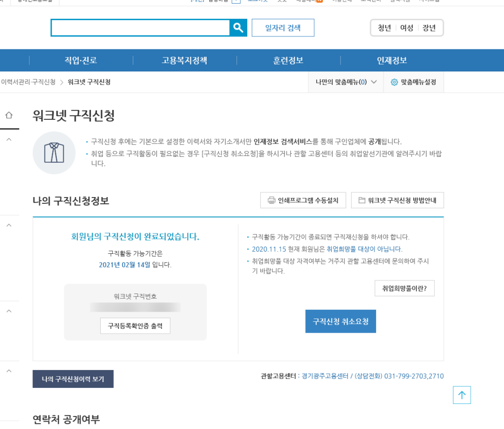Viewport: 504px width, 429px height.
Task: Click the 나의 구직신청정보 heading
Action: coord(71,201)
